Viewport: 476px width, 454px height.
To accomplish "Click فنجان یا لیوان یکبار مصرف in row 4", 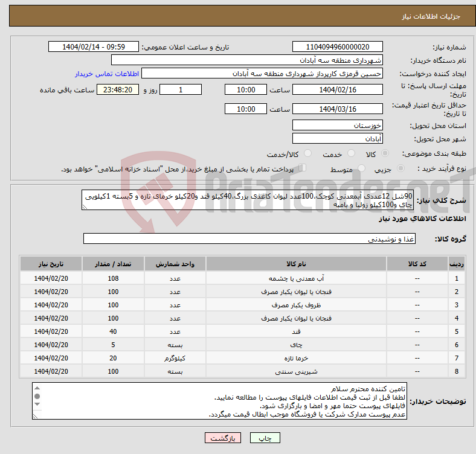I will click(x=296, y=318).
